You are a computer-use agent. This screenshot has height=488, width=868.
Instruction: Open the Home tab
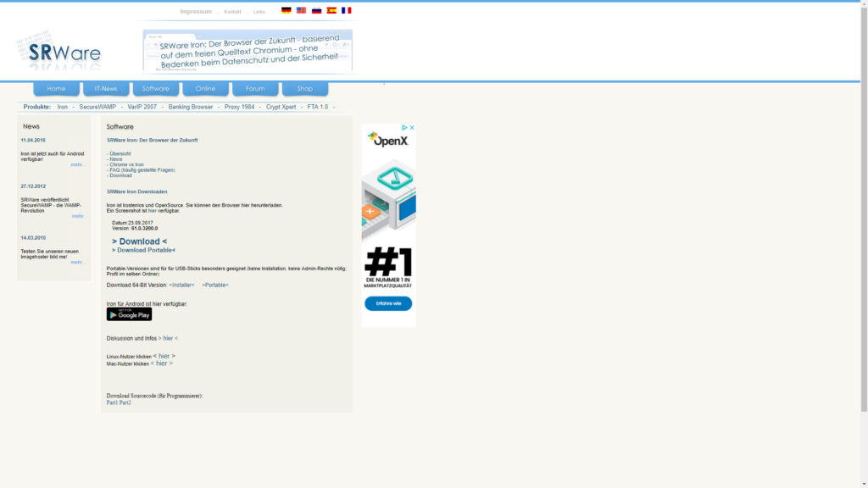(56, 88)
